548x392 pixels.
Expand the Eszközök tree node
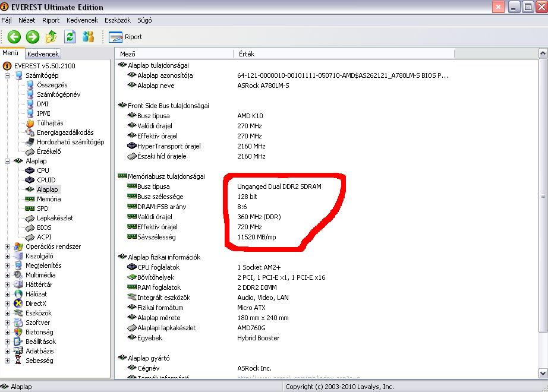point(7,313)
